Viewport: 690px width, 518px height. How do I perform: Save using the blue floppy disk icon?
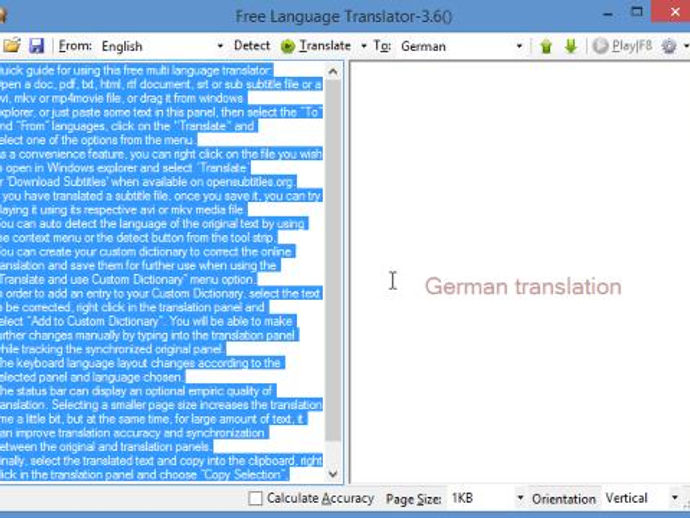37,46
